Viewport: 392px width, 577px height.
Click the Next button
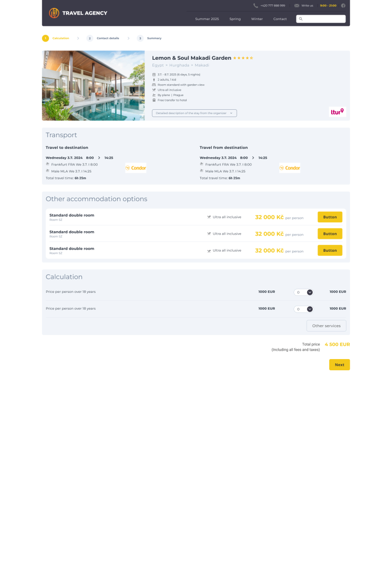340,365
